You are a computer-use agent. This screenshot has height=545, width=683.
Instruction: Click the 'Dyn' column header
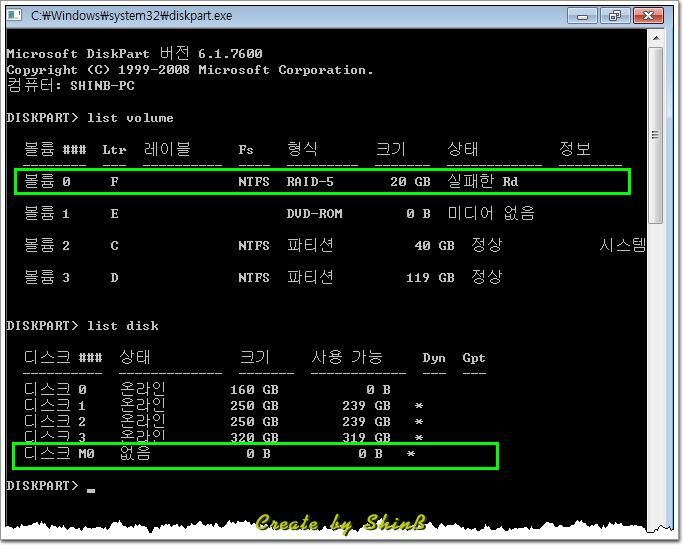434,358
